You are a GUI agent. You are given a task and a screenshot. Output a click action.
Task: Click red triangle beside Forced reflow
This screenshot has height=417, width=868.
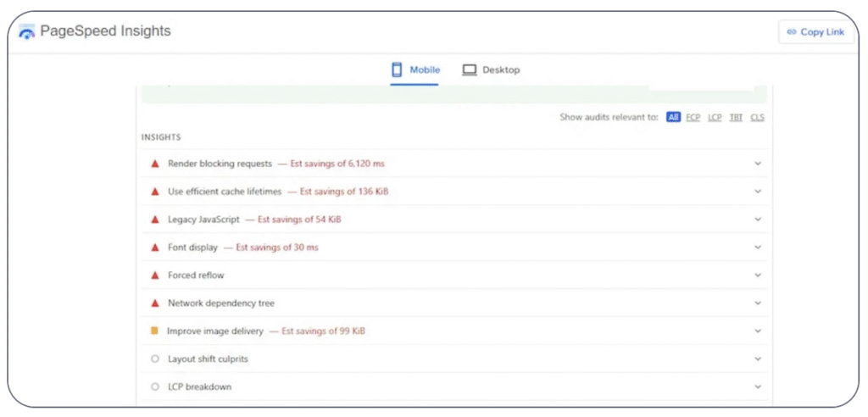coord(155,275)
